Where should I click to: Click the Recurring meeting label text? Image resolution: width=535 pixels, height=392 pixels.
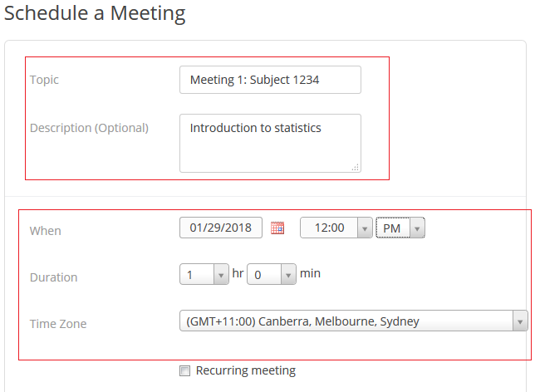pos(245,370)
